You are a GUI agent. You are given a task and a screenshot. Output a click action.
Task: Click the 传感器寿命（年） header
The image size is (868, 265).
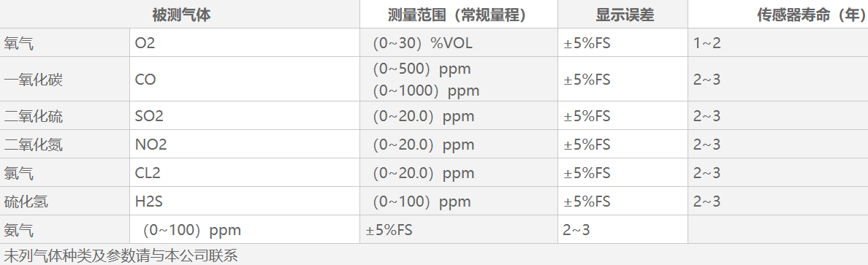778,15
